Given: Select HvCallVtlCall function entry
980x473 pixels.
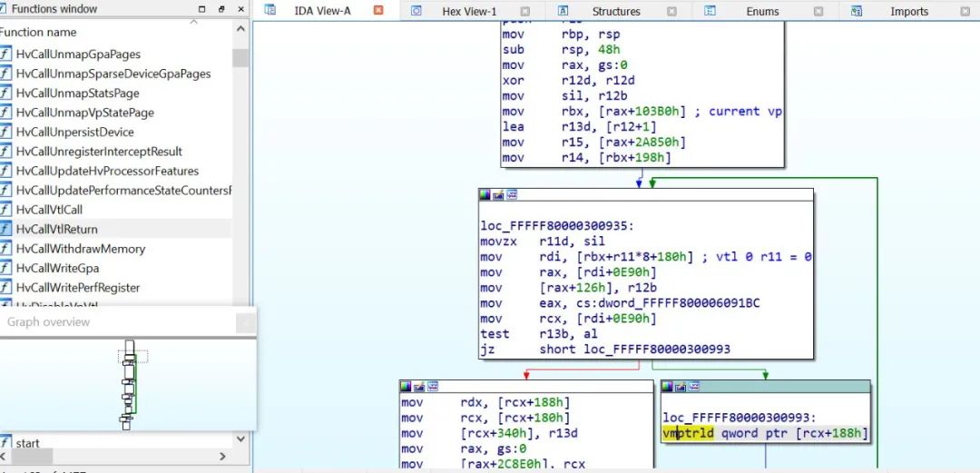Looking at the screenshot, I should point(49,210).
